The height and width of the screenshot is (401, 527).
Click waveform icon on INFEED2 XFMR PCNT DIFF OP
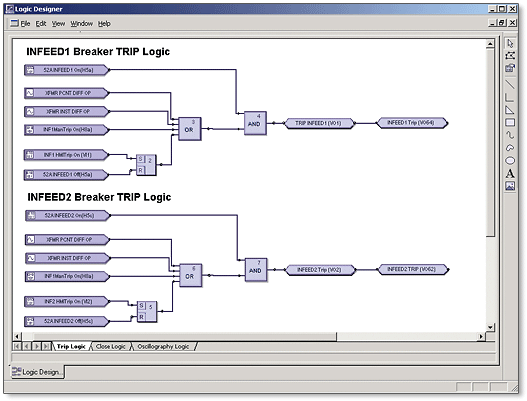pyautogui.click(x=31, y=240)
